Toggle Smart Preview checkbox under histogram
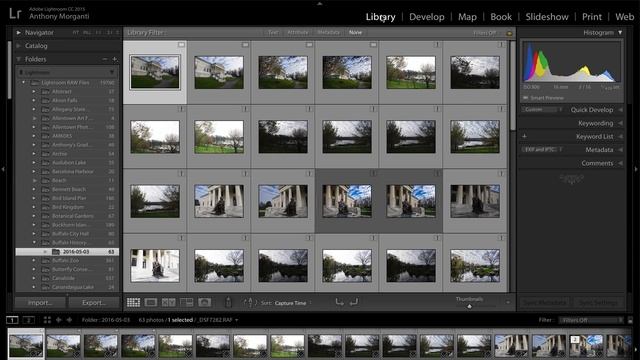This screenshot has height=360, width=640. [x=525, y=98]
